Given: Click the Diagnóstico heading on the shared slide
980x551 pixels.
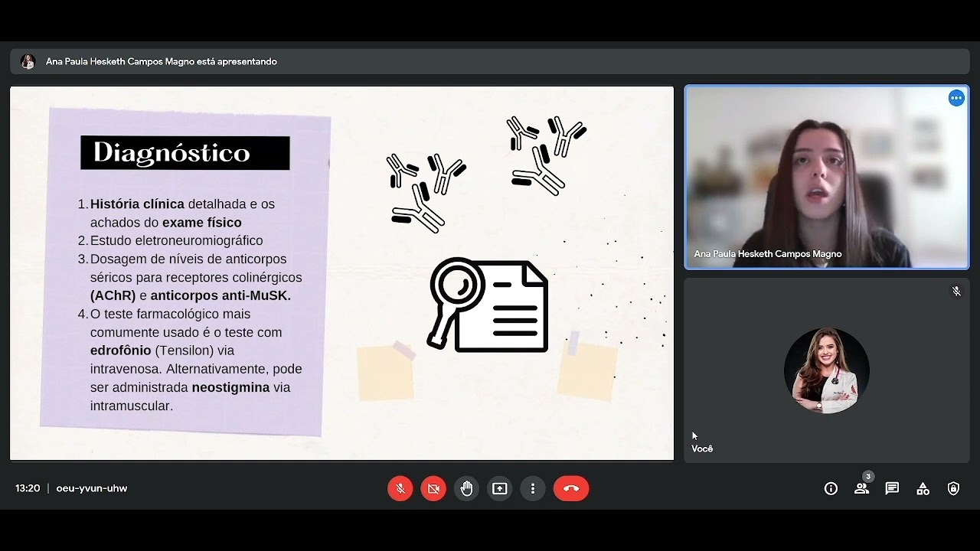Looking at the screenshot, I should pyautogui.click(x=185, y=153).
